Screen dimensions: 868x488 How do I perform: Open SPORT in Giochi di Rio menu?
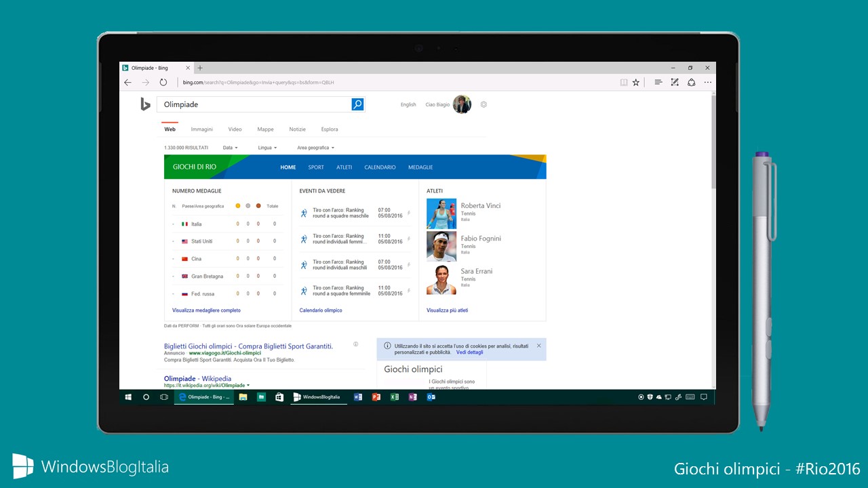[316, 167]
